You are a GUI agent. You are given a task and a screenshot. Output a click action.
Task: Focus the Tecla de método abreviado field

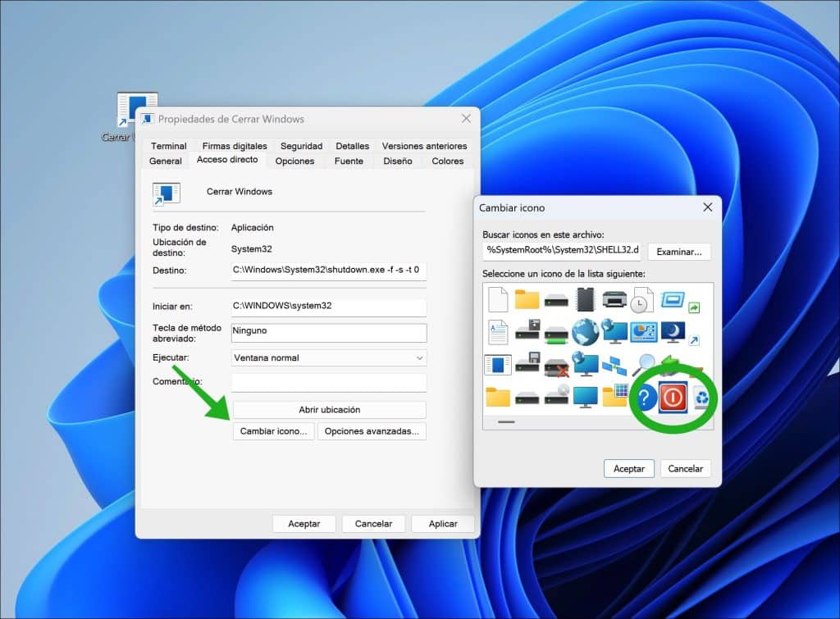click(329, 333)
